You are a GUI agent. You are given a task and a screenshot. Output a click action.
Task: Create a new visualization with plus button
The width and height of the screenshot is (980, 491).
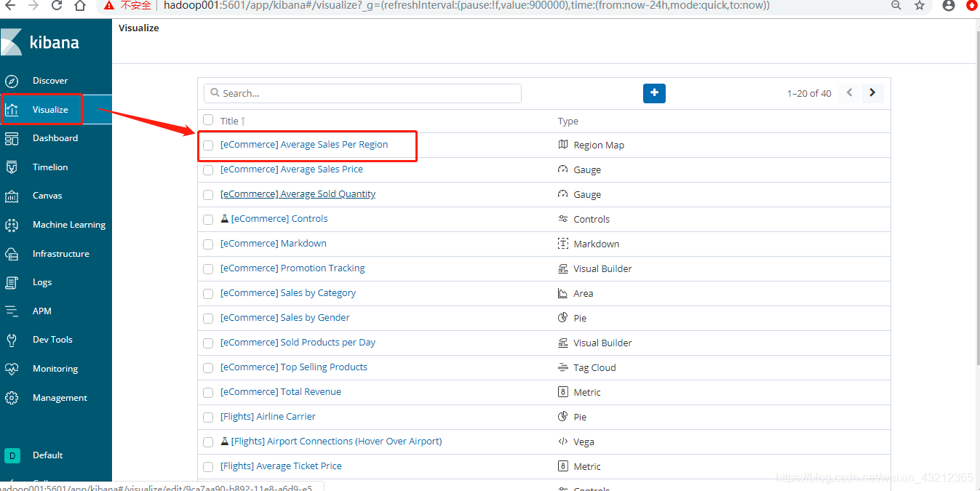(x=654, y=93)
